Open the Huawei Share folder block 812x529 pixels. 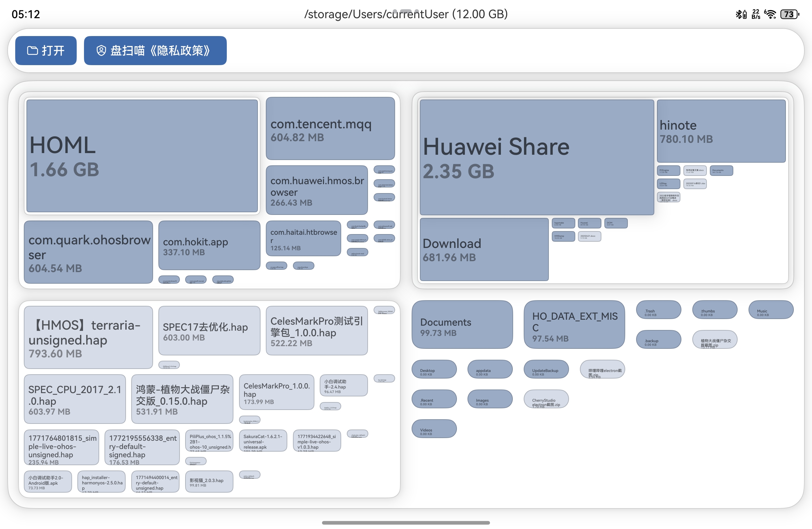point(536,157)
